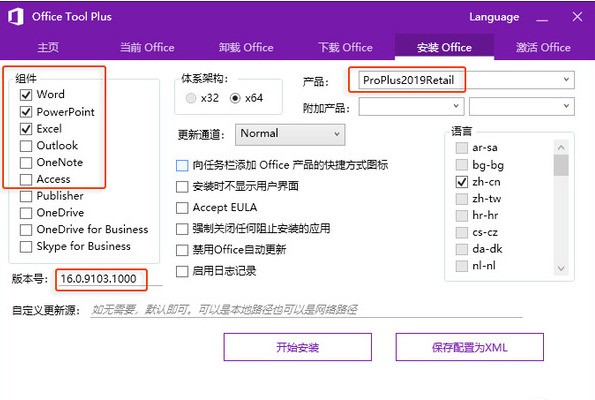Enable the OneNote component
The height and width of the screenshot is (400, 595).
click(26, 162)
